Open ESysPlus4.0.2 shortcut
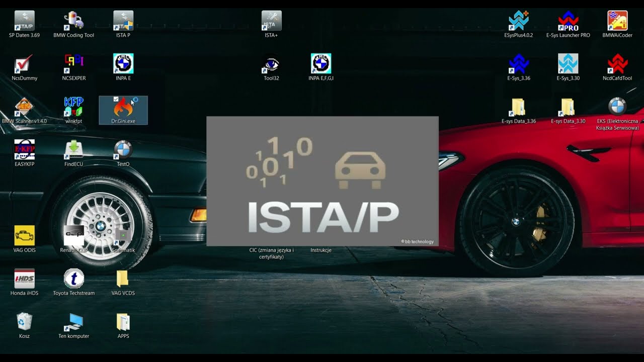Viewport: 644px width, 362px height. [x=518, y=21]
